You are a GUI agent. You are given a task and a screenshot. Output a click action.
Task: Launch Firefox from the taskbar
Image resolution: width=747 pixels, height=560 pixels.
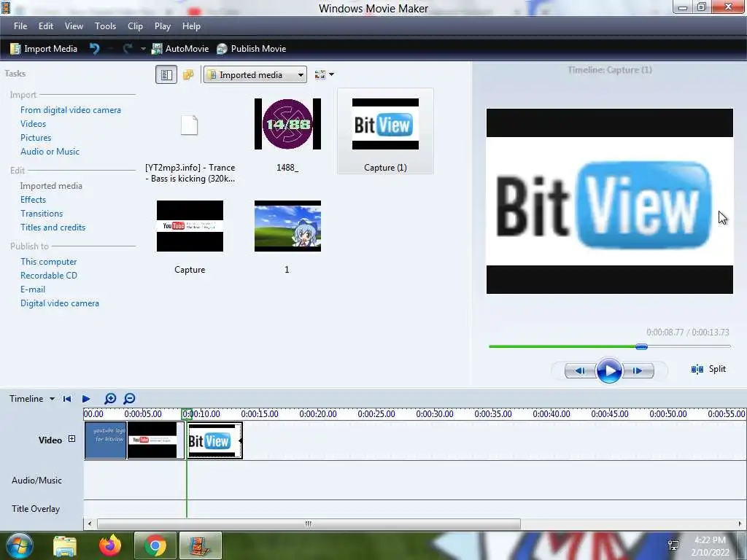pos(110,545)
